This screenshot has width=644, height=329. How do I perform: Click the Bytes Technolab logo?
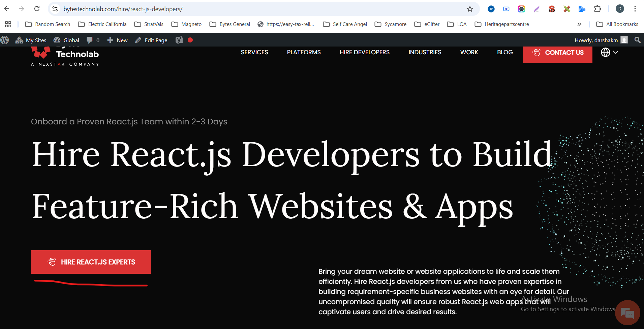click(x=65, y=56)
